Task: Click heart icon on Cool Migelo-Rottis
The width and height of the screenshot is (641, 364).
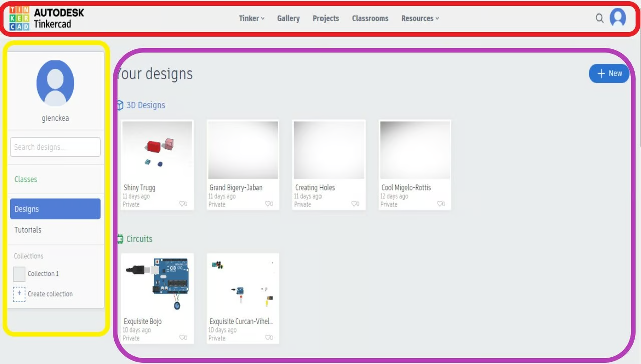Action: (x=441, y=204)
